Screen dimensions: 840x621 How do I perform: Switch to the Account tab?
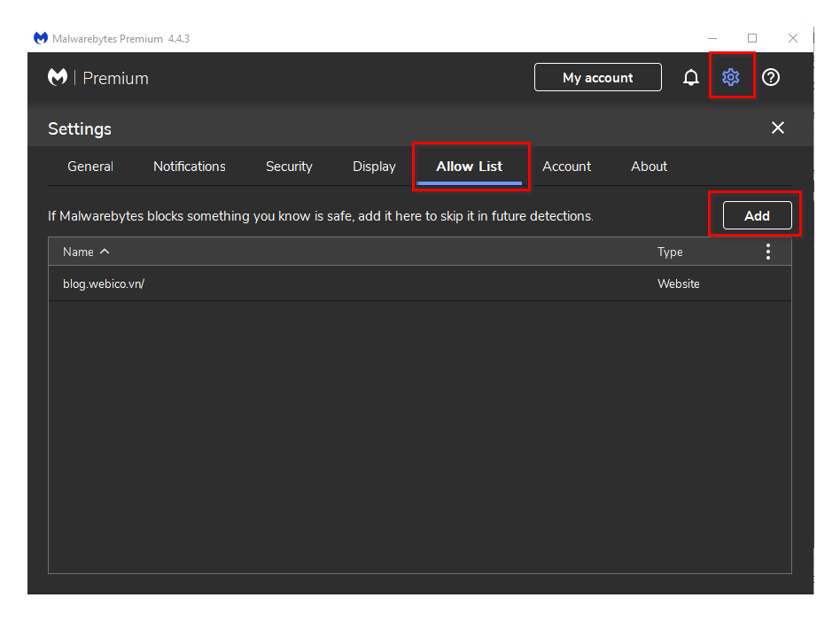pos(567,167)
